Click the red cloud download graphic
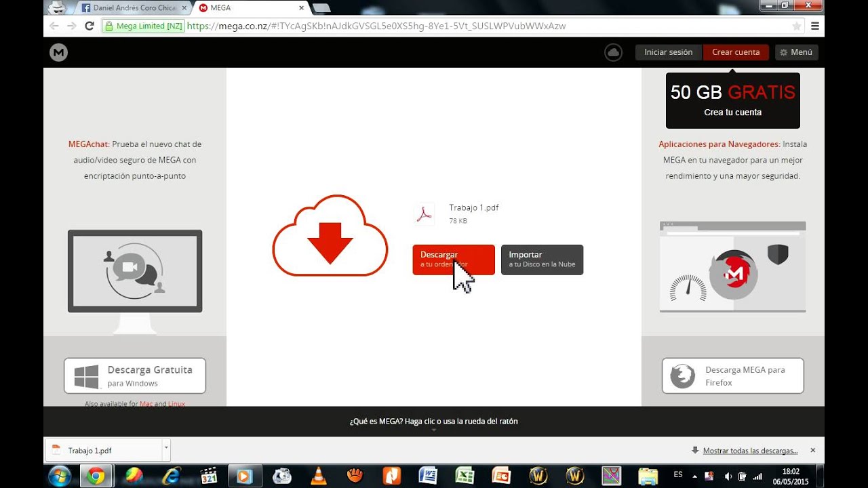The image size is (868, 488). point(330,235)
